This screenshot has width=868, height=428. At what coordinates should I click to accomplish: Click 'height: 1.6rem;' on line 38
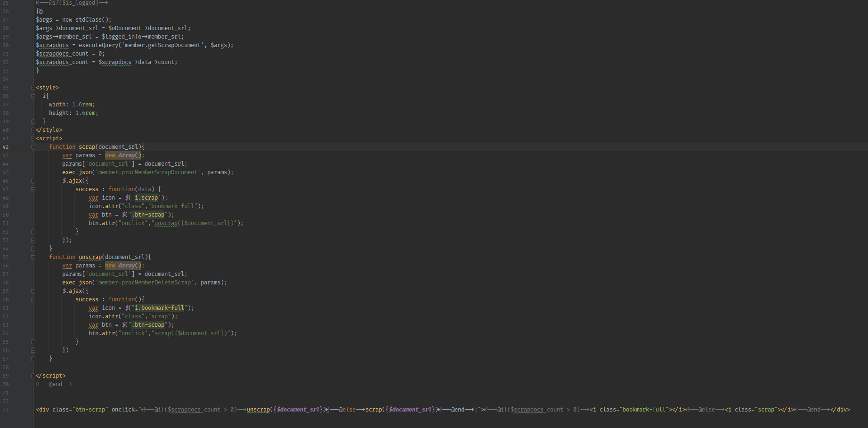(x=73, y=113)
